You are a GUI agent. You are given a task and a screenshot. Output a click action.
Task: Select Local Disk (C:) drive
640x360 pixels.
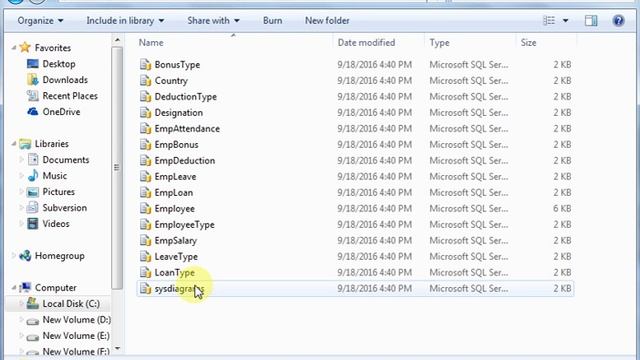(x=71, y=303)
